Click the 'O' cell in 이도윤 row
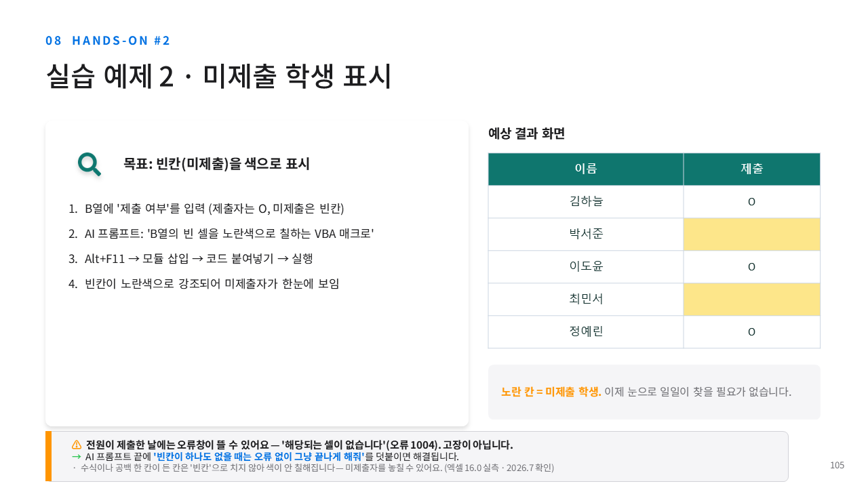 pyautogui.click(x=752, y=266)
